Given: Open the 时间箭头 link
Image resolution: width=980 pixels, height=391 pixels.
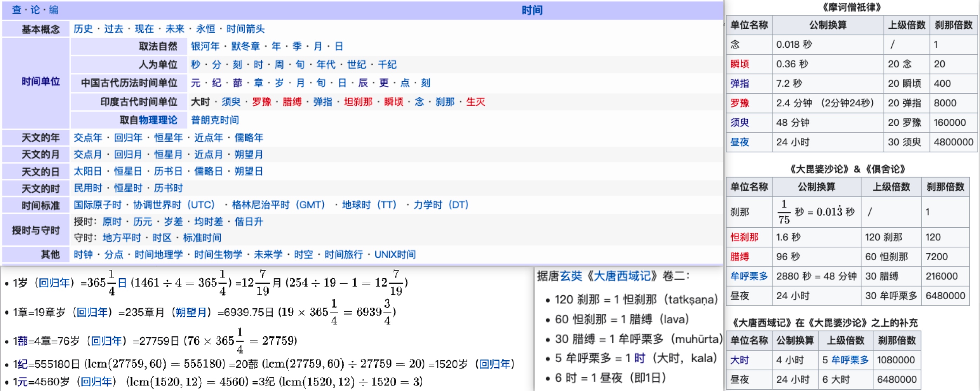Looking at the screenshot, I should coord(246,29).
